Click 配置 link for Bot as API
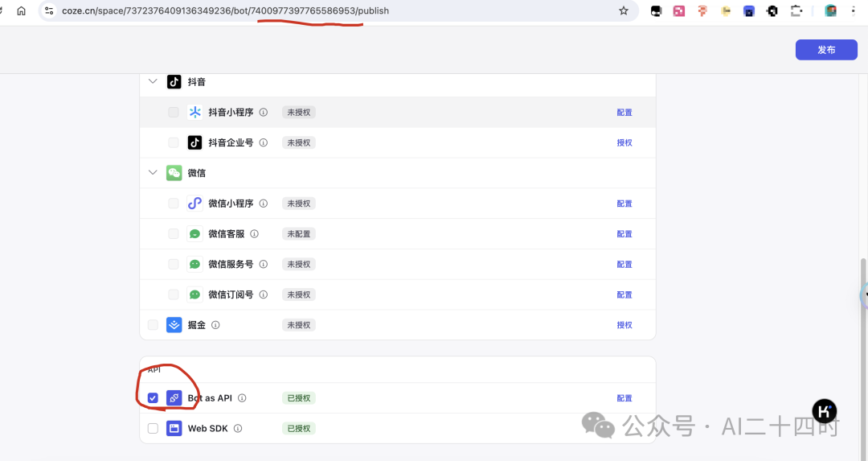Screen dimensions: 868x461 pyautogui.click(x=624, y=397)
